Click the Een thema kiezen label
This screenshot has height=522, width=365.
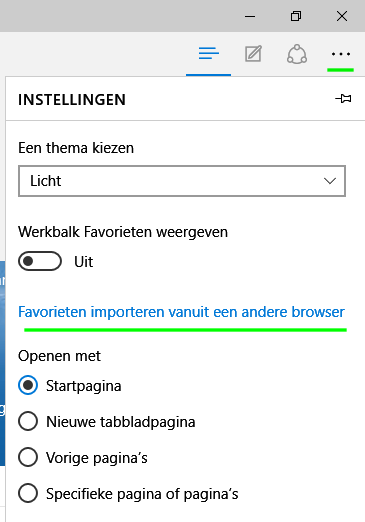coord(76,148)
